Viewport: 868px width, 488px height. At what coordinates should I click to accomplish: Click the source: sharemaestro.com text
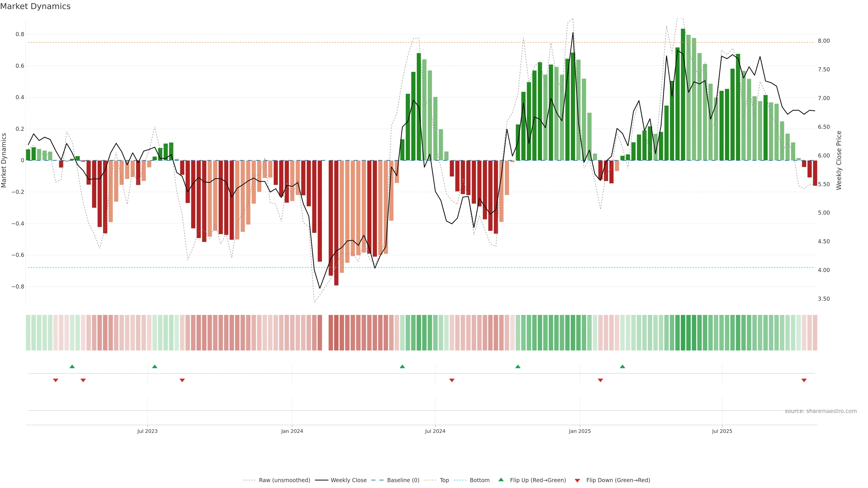point(821,411)
